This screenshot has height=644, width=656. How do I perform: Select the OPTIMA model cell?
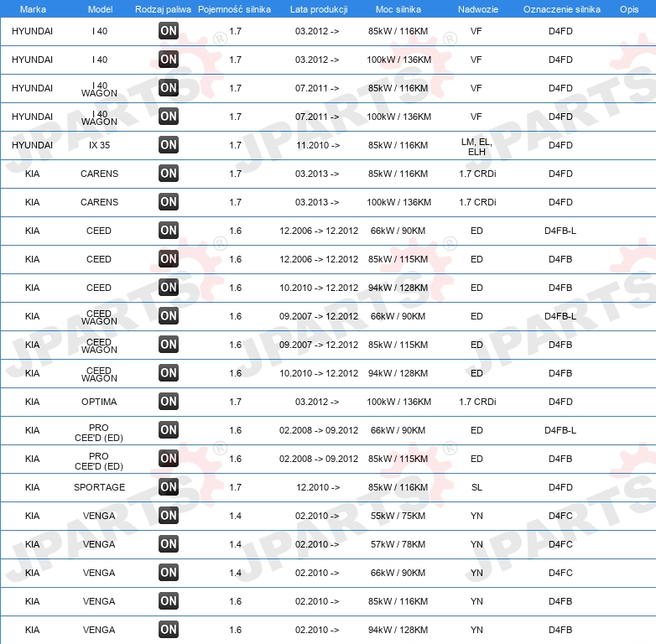[x=99, y=402]
